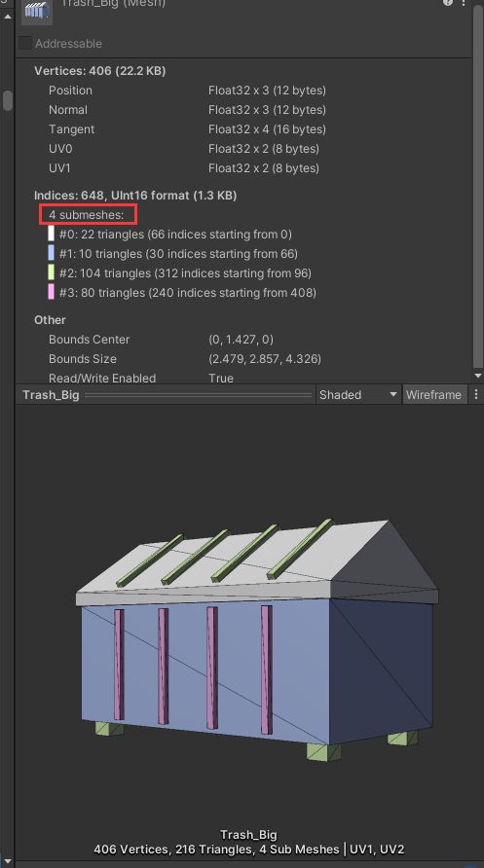The height and width of the screenshot is (868, 484).
Task: Click the Shaded dropdown arrow
Action: point(393,395)
